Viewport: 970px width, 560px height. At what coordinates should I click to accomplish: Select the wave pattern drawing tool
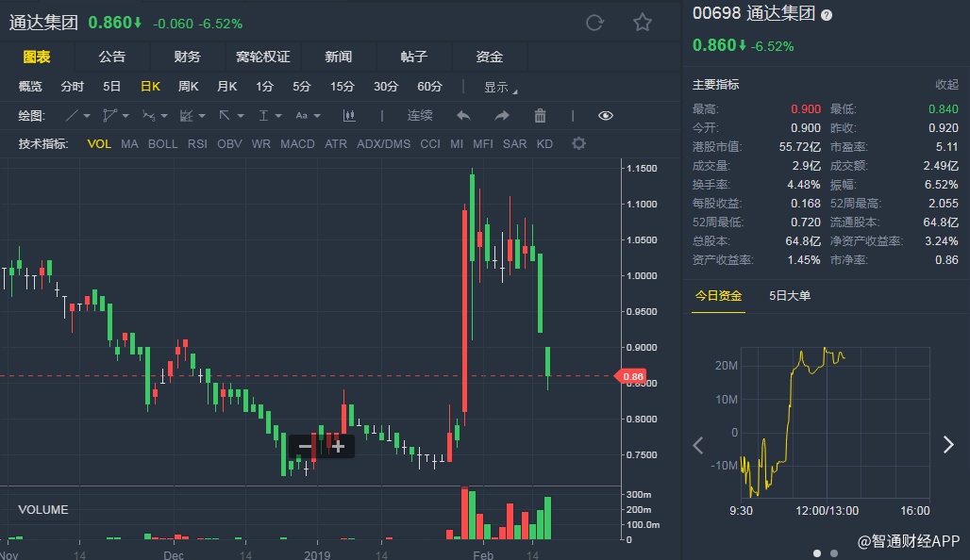(148, 116)
